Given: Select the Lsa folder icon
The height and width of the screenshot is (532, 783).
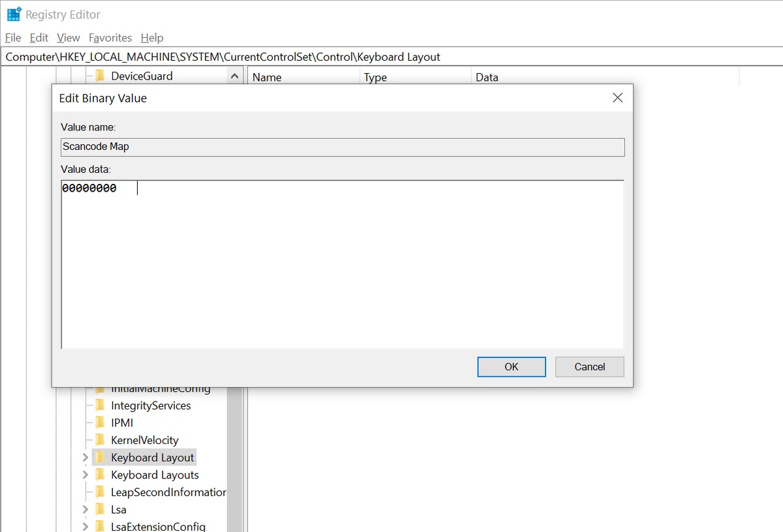Looking at the screenshot, I should coord(100,509).
